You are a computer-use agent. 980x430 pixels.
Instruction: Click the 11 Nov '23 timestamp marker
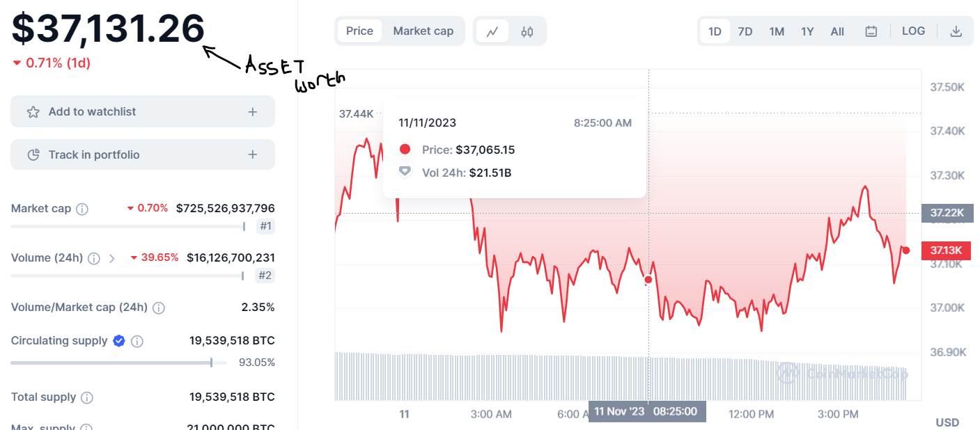point(647,411)
